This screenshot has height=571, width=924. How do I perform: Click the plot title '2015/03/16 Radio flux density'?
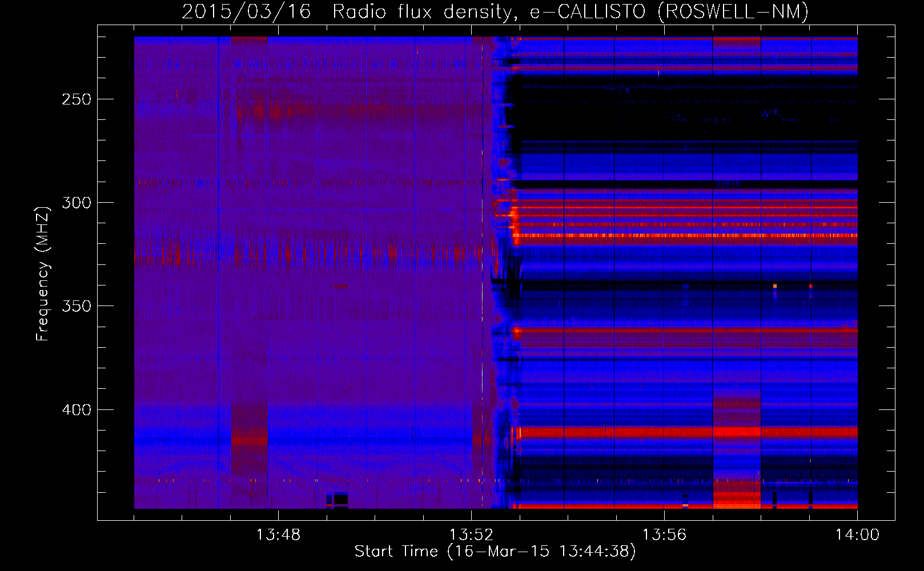[x=495, y=11]
